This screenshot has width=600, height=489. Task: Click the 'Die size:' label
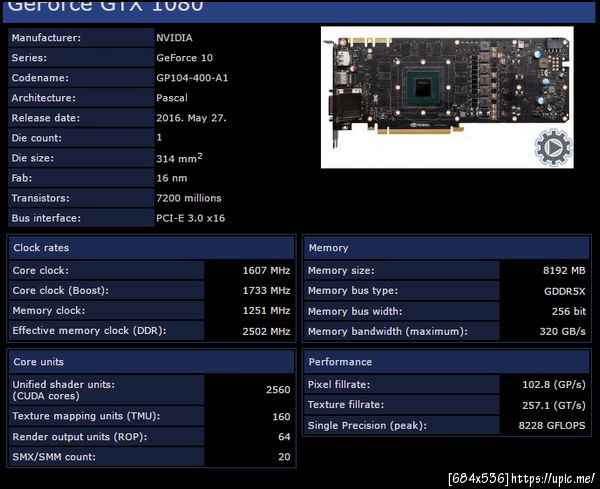33,158
